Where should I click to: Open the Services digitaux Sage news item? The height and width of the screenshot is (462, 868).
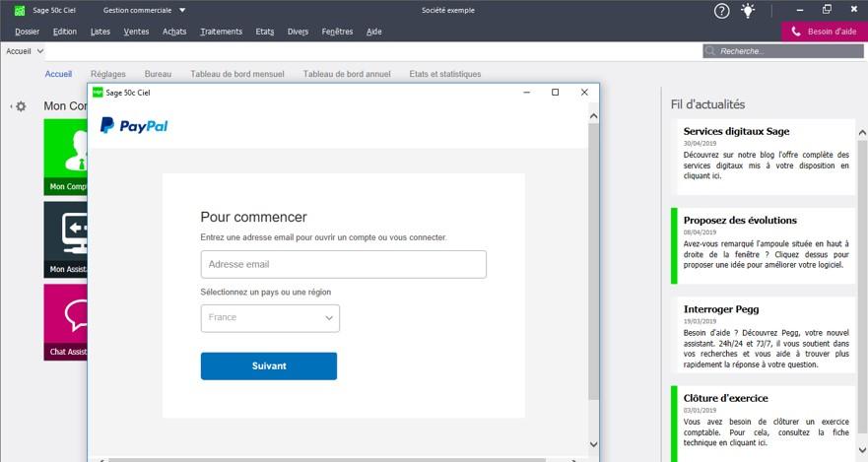(764, 157)
